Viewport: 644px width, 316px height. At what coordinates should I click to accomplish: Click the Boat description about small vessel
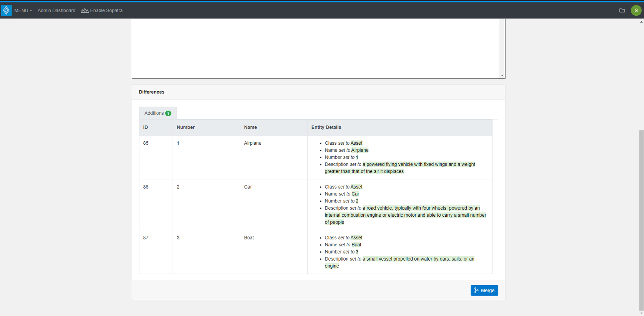(x=399, y=262)
